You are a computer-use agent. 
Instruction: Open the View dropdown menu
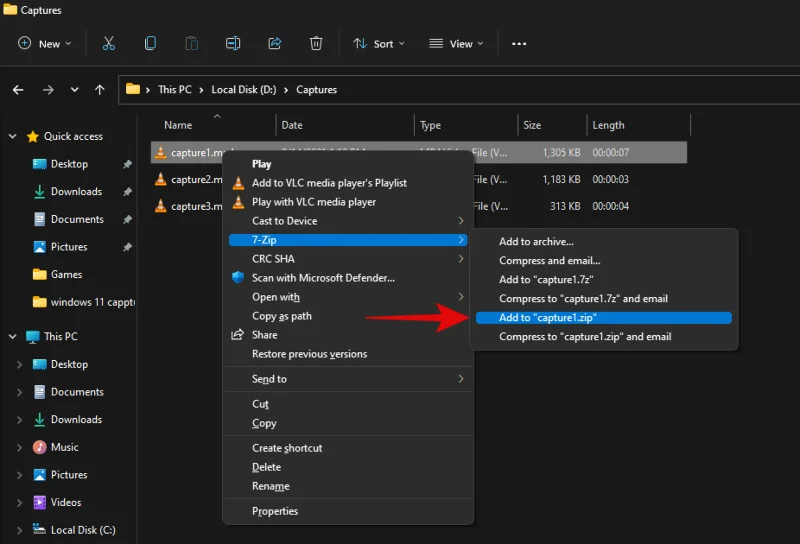pyautogui.click(x=456, y=44)
